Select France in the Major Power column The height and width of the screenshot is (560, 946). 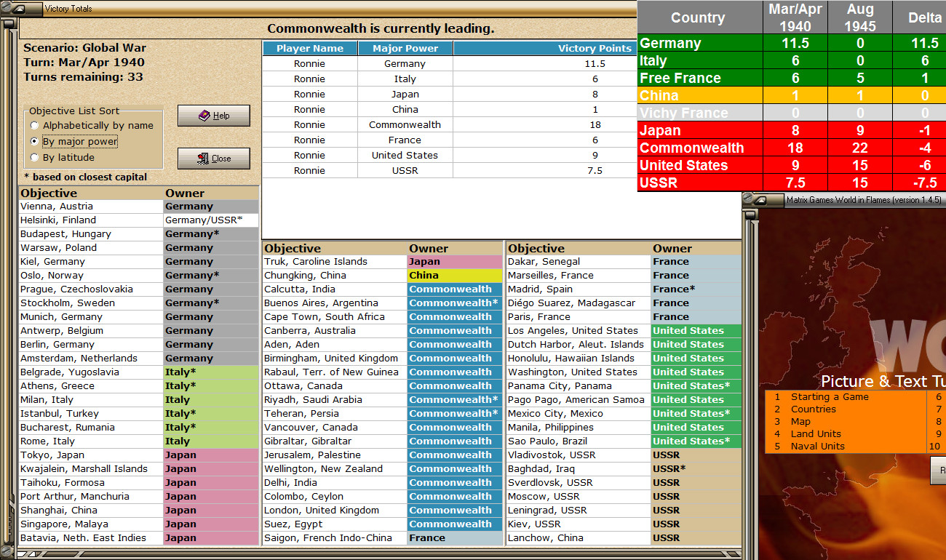click(x=405, y=140)
